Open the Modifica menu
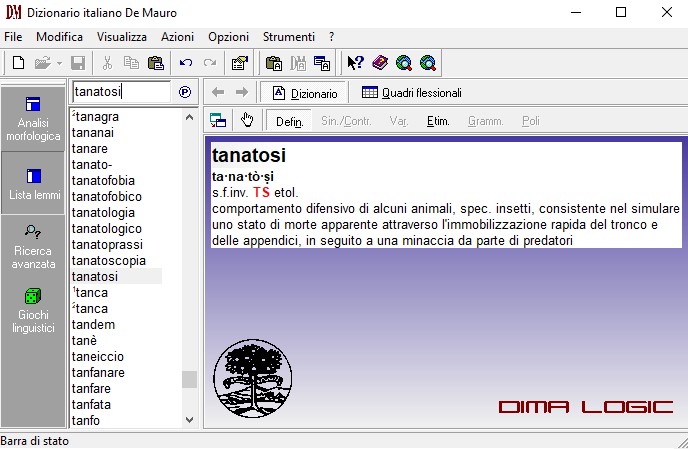 (59, 37)
